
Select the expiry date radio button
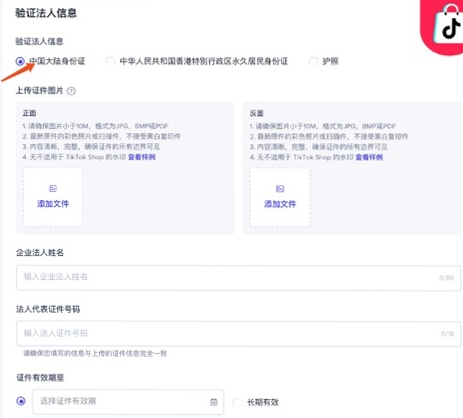coord(21,401)
